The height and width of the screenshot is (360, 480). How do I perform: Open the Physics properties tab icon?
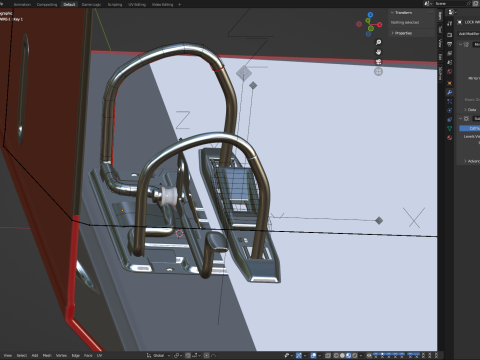(x=450, y=110)
